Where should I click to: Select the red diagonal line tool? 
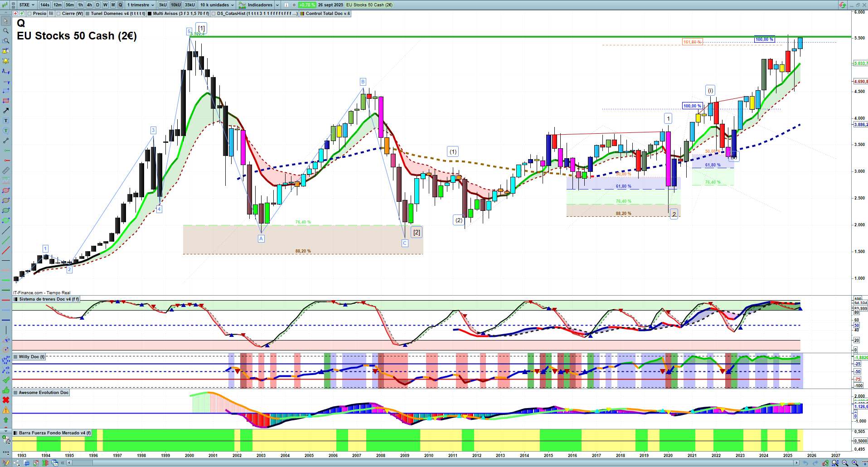pos(6,250)
